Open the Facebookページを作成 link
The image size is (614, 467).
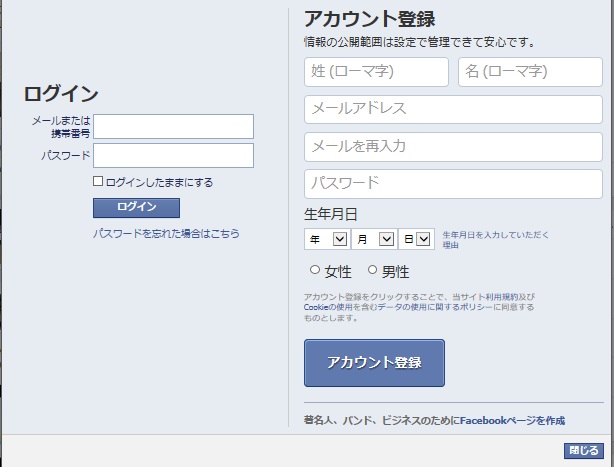click(513, 421)
